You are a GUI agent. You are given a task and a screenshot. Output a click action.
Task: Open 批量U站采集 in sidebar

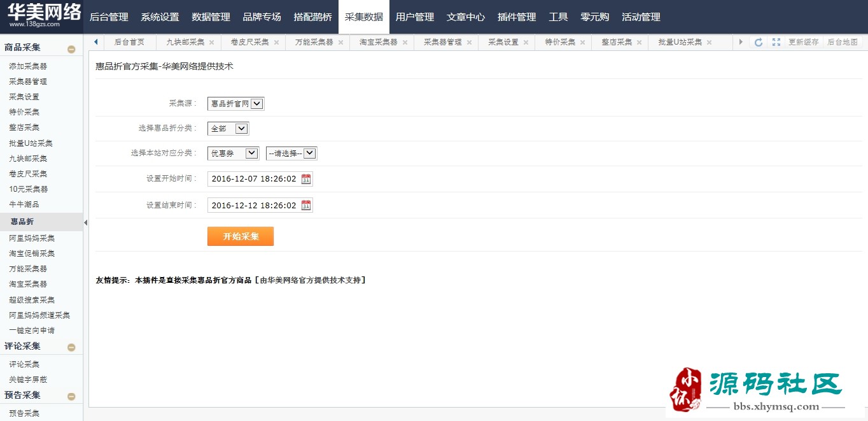31,143
